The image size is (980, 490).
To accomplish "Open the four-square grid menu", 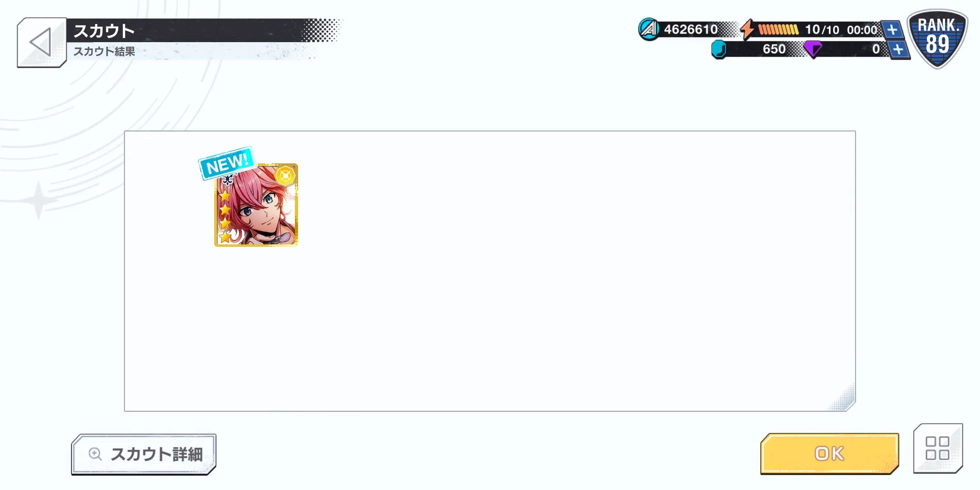I will coord(938,448).
